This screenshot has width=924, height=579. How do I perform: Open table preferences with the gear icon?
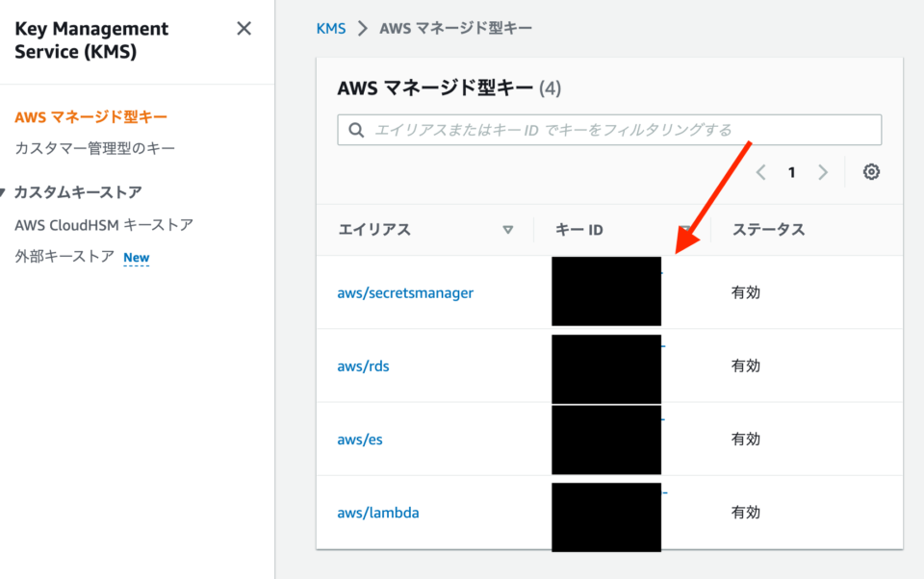(871, 172)
